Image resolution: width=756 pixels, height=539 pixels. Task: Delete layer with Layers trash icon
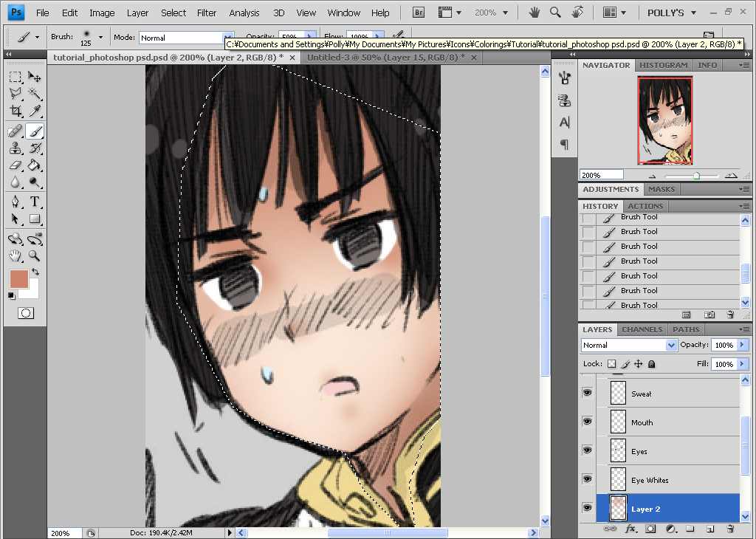[x=730, y=529]
